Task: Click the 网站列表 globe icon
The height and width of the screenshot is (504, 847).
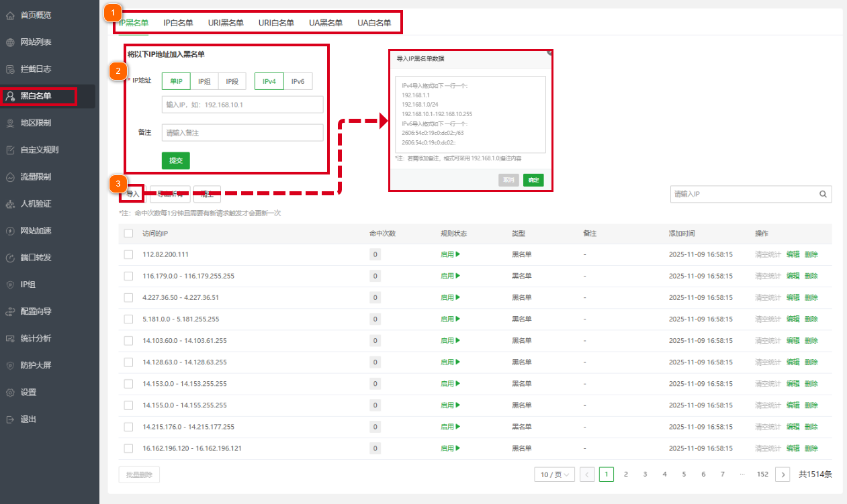Action: pyautogui.click(x=10, y=42)
